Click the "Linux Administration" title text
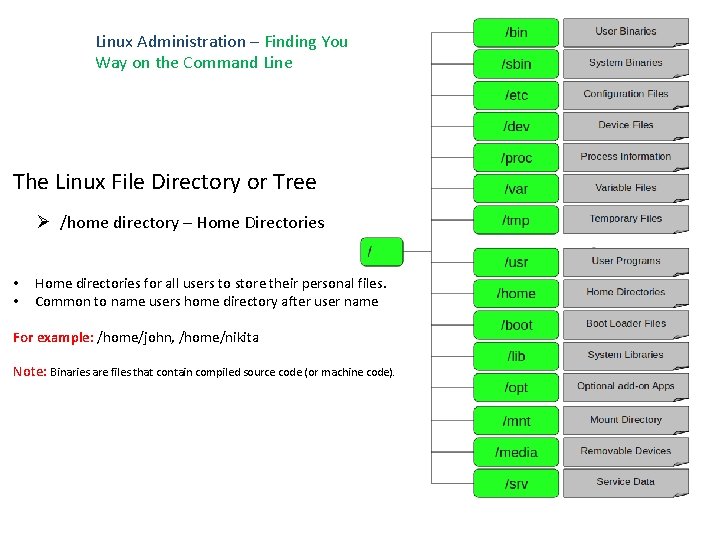Viewport: 720px width, 540px height. [x=170, y=42]
